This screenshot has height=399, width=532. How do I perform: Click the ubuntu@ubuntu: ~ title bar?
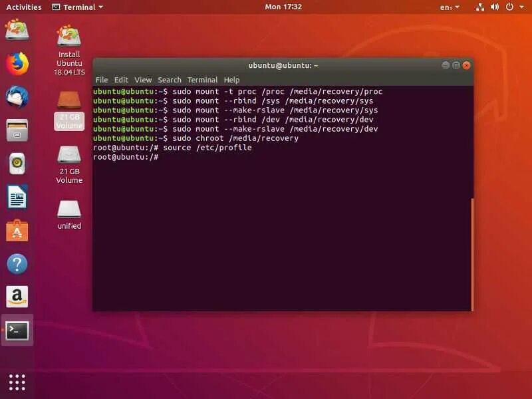(283, 65)
